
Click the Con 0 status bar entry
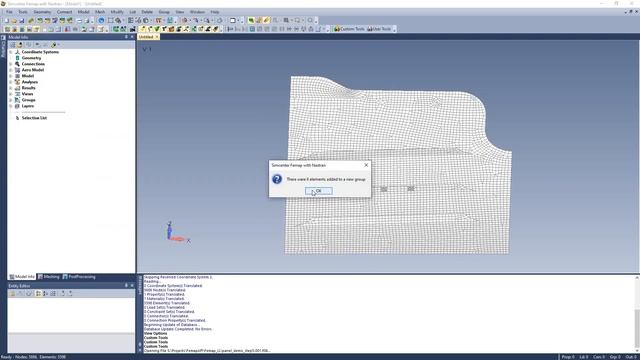[599, 357]
